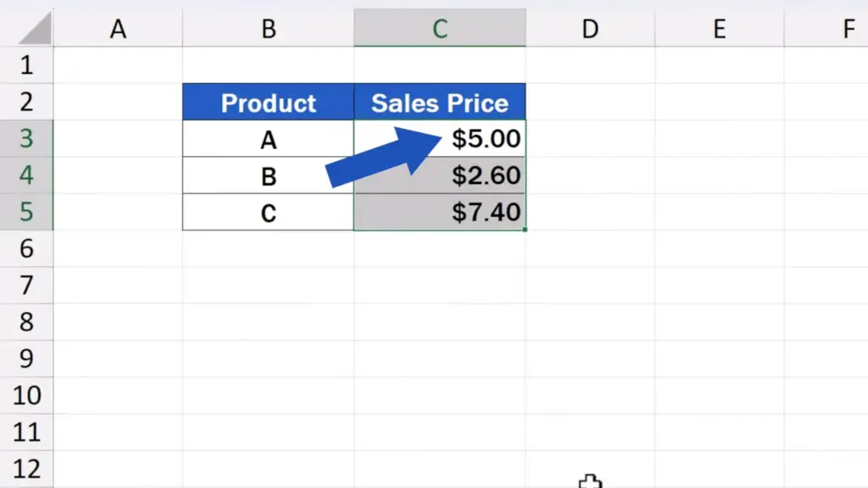Click the cell with product C
This screenshot has width=868, height=488.
[269, 212]
